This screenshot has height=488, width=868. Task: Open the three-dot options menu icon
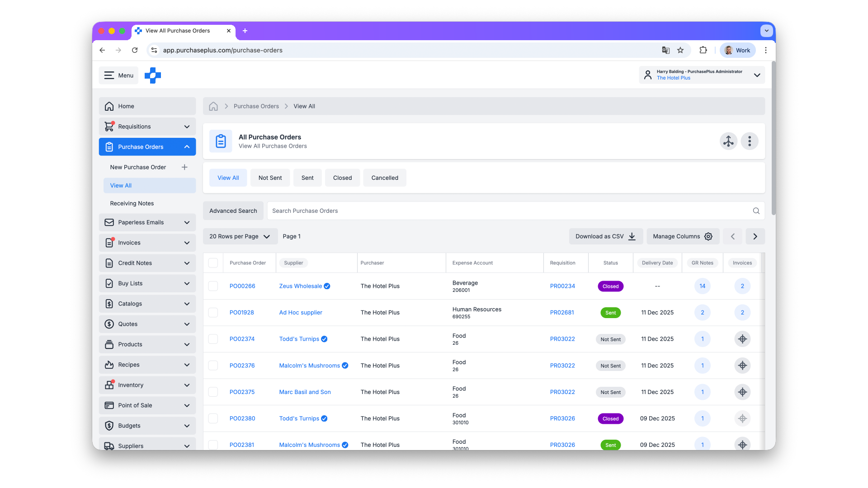point(749,141)
